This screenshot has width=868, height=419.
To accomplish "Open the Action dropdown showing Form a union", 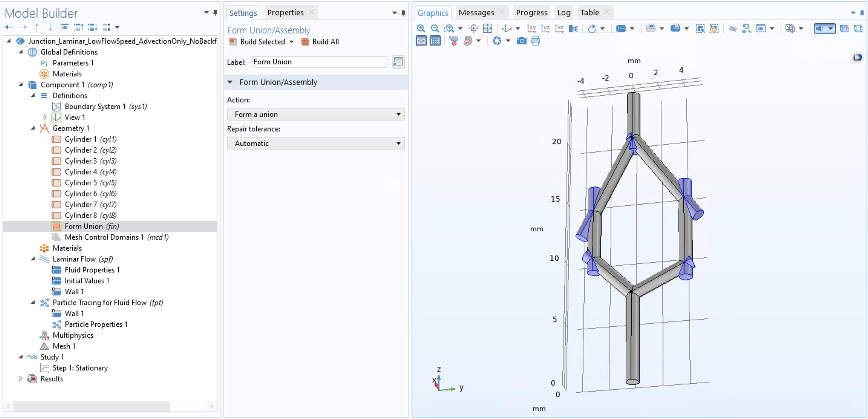I will click(x=316, y=114).
